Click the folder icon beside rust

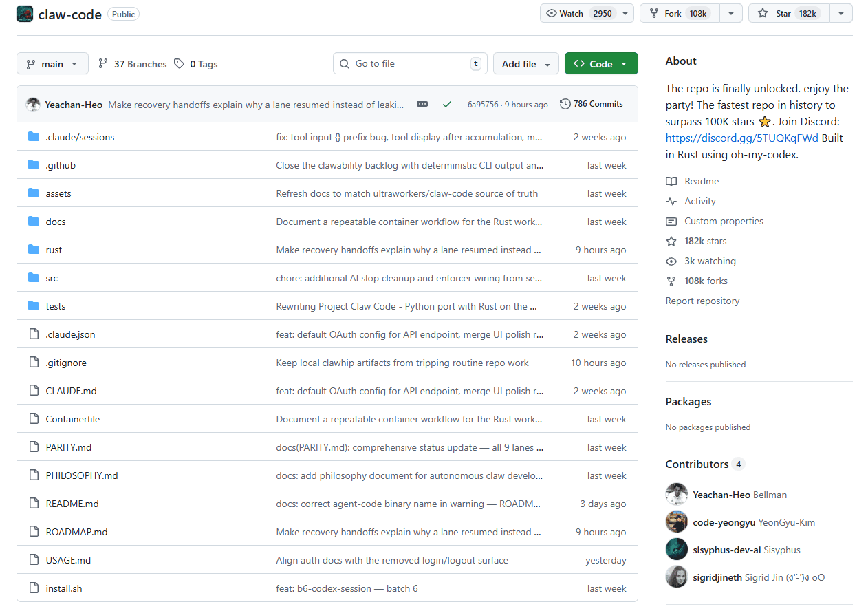click(x=34, y=250)
